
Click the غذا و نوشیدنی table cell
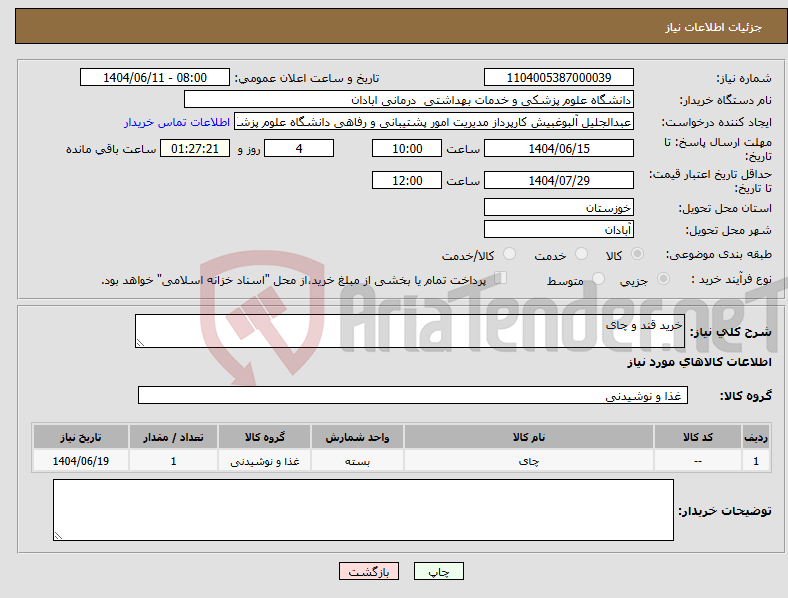click(x=264, y=461)
